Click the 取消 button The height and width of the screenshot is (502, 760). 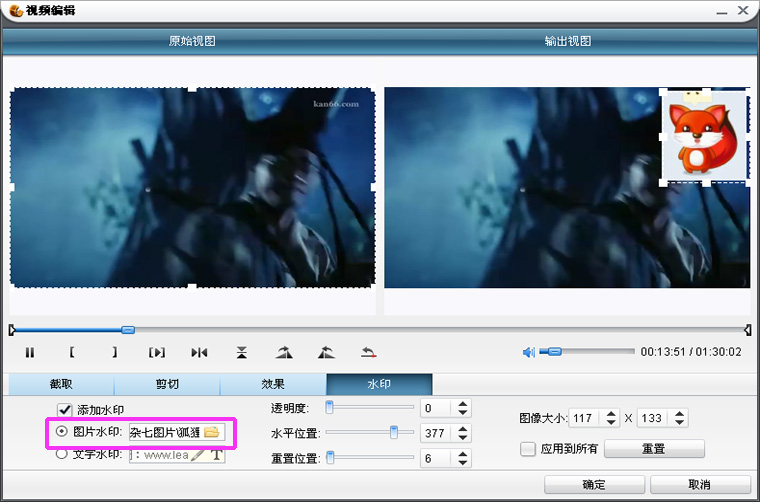699,485
